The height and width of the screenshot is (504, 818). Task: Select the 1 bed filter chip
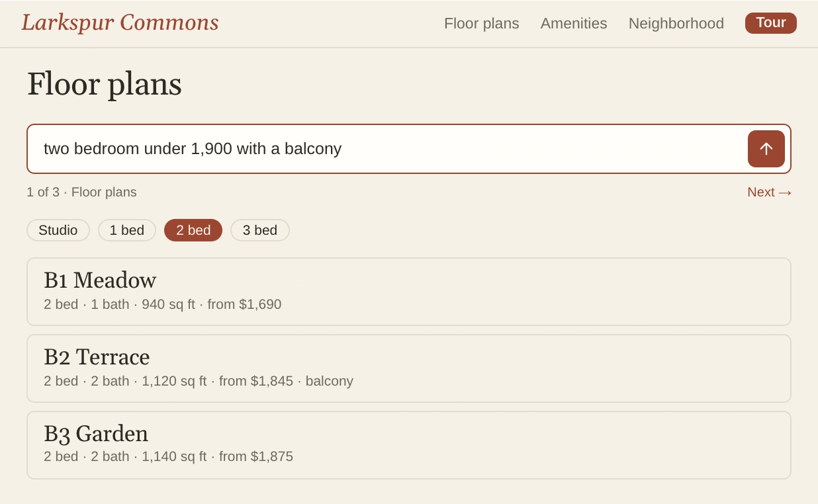click(x=127, y=230)
